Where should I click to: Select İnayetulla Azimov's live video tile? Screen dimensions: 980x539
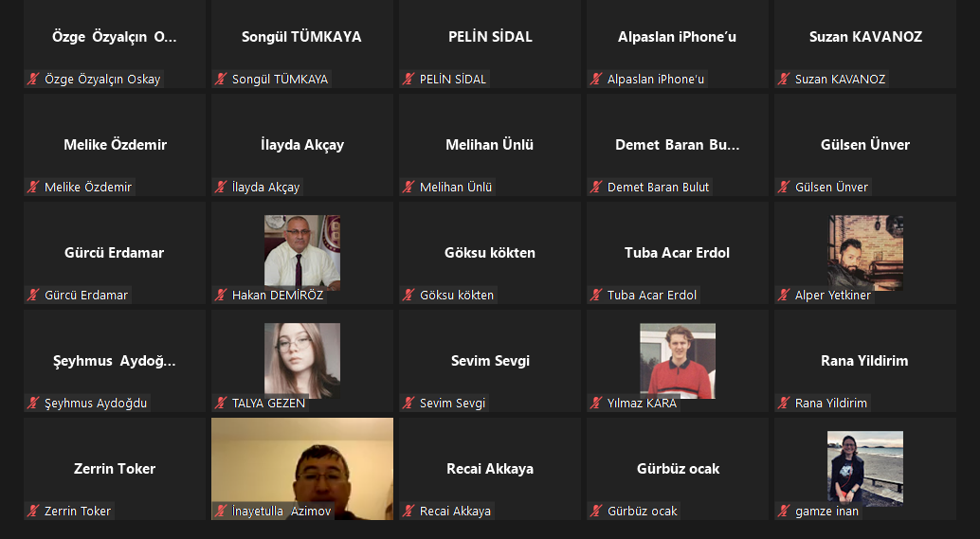click(x=302, y=469)
